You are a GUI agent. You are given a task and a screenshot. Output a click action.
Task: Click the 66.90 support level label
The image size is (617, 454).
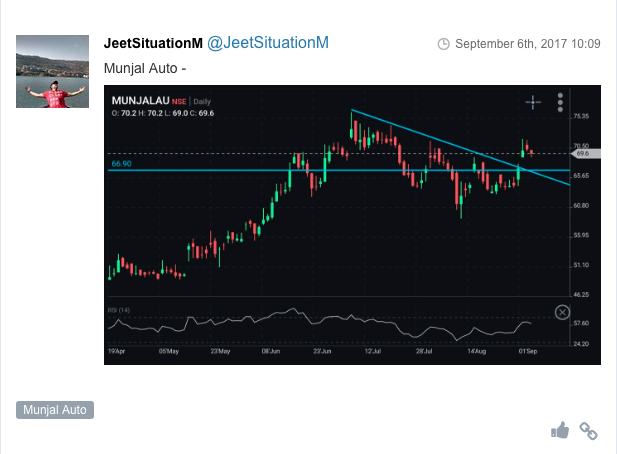point(121,164)
